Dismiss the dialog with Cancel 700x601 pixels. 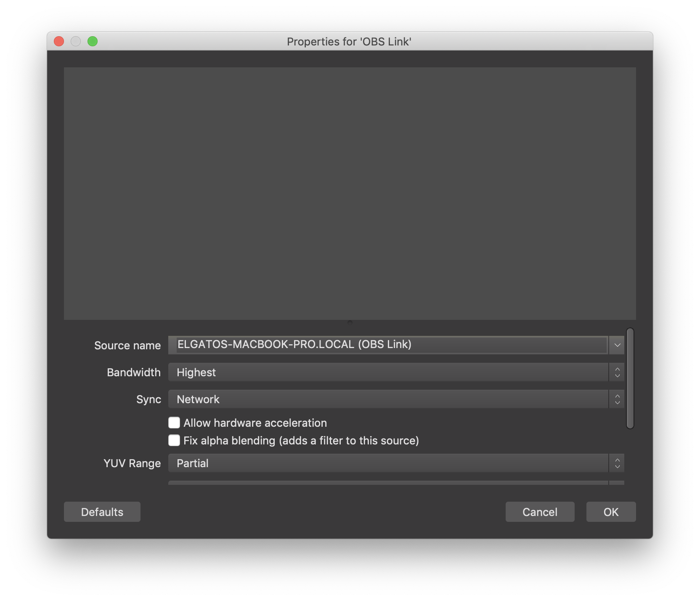(540, 512)
